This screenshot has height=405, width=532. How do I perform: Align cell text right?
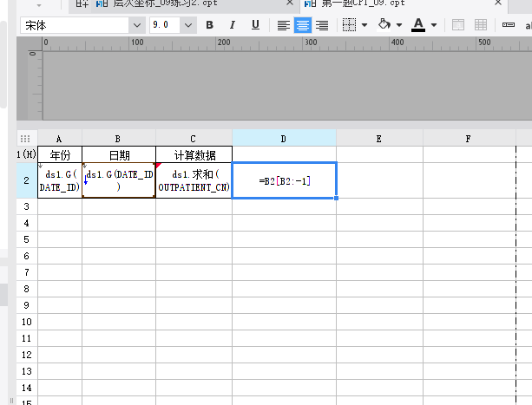(322, 25)
